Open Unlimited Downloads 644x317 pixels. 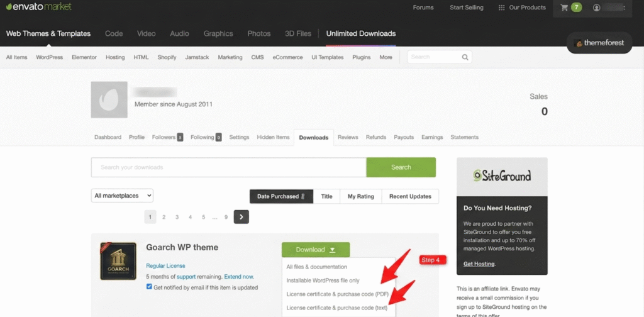pos(361,34)
